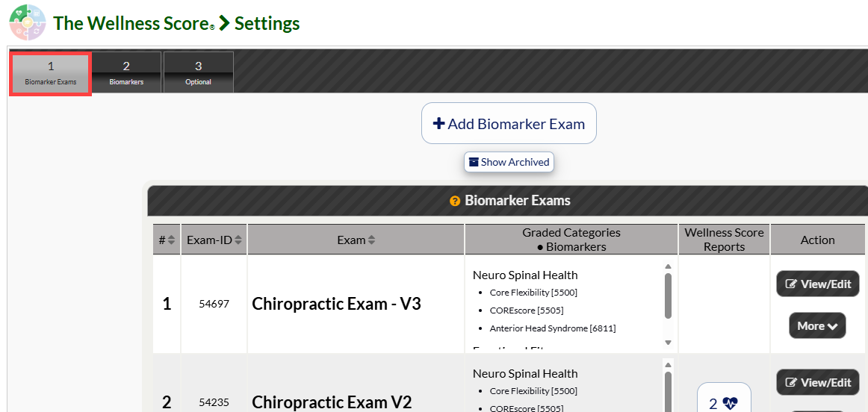Click the down arrow of row 1 categories scrollbar
The height and width of the screenshot is (412, 868).
(x=668, y=343)
